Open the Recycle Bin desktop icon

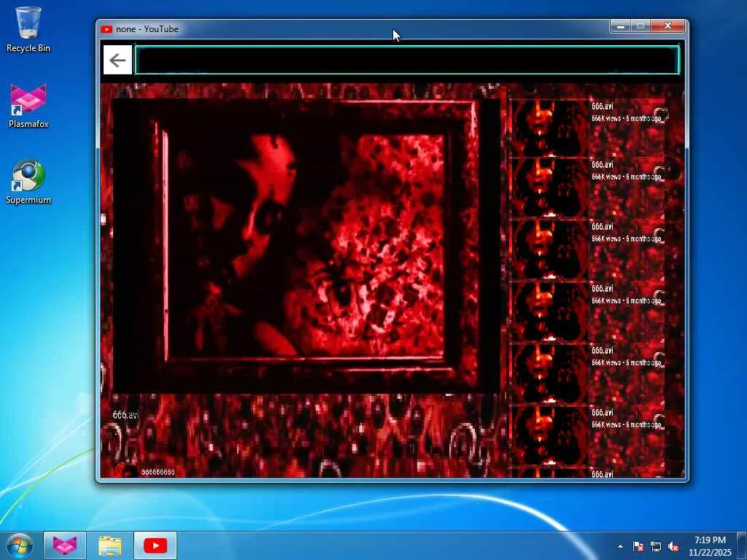pos(28,29)
